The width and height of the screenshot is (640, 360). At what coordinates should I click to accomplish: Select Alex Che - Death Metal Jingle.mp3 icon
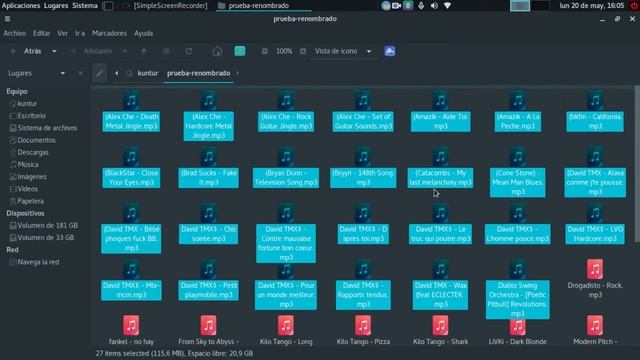[131, 100]
